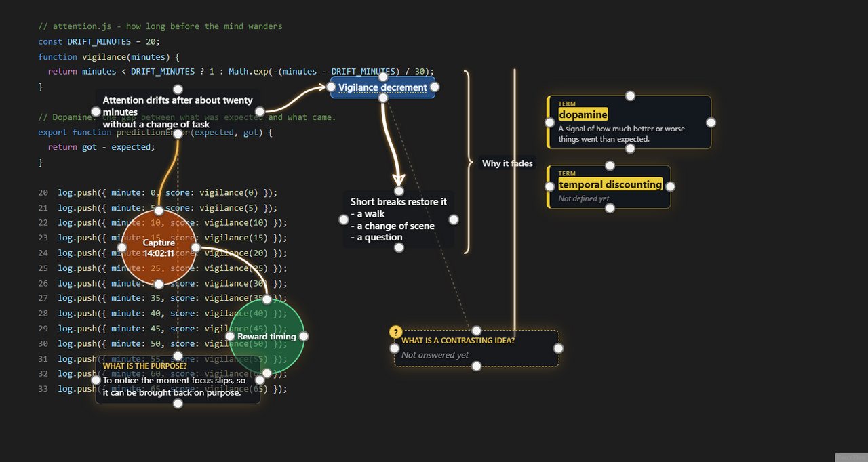This screenshot has width=868, height=462.
Task: Select the Vigilance decrement node
Action: tap(382, 87)
